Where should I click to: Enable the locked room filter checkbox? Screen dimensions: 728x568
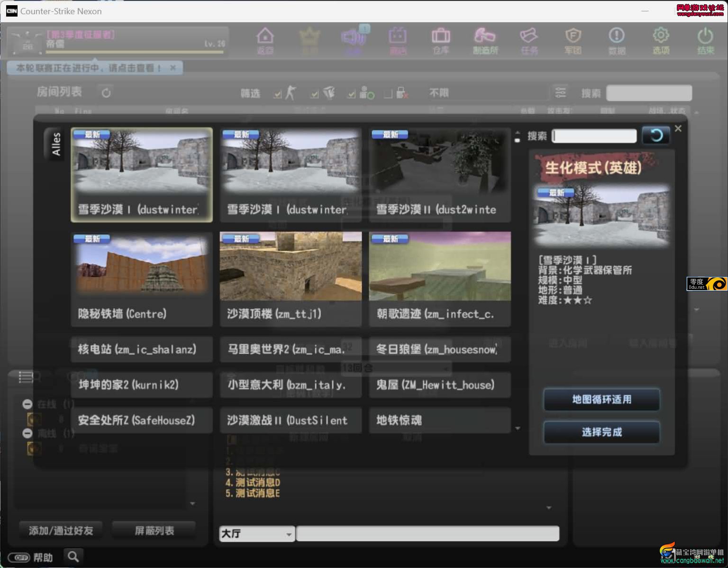point(388,94)
